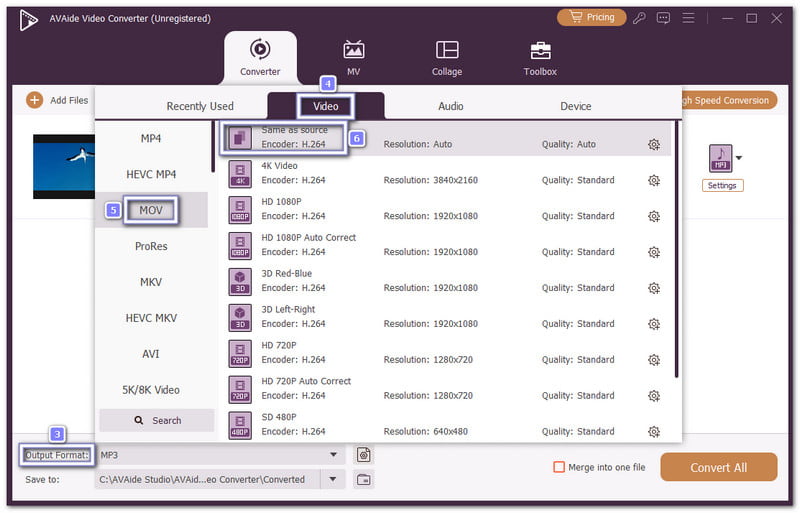The height and width of the screenshot is (513, 800).
Task: Choose ProRes format
Action: 151,246
